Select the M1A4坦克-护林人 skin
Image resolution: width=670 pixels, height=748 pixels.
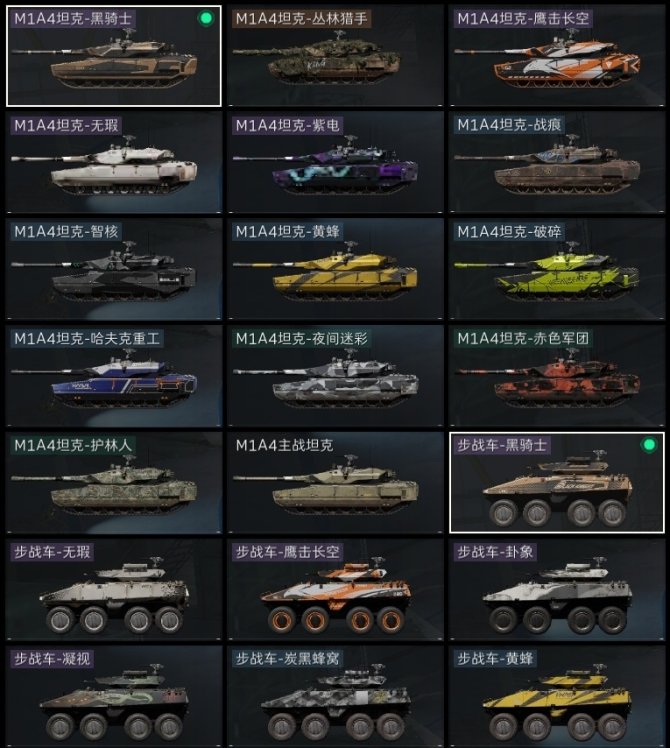[114, 483]
